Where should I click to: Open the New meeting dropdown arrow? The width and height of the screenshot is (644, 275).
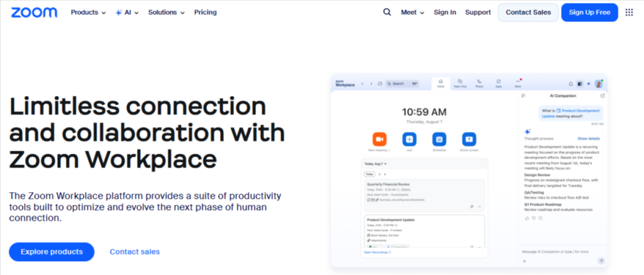389,151
